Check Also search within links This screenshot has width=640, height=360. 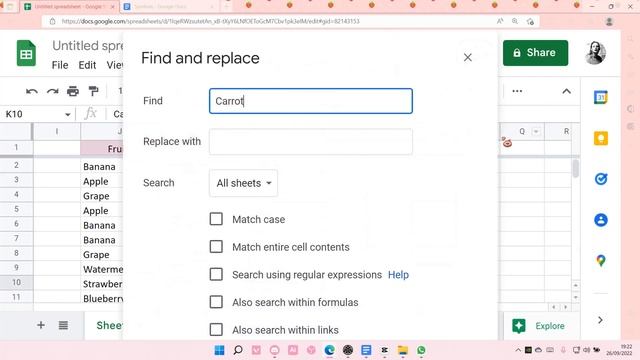pos(216,329)
